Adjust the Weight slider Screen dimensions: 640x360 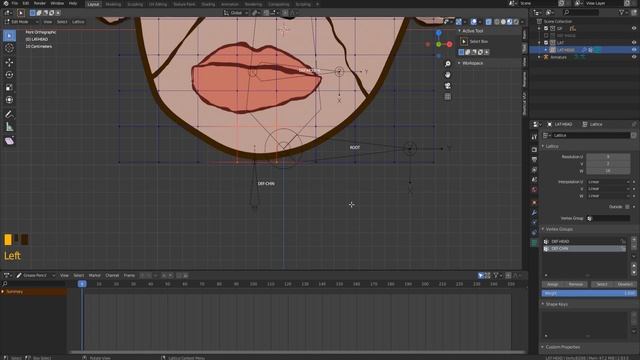coord(589,293)
